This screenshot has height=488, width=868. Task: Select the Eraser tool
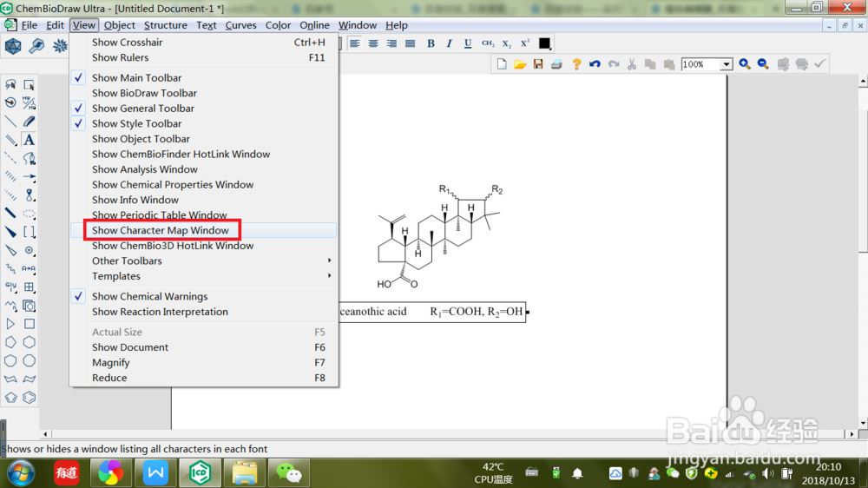coord(29,122)
